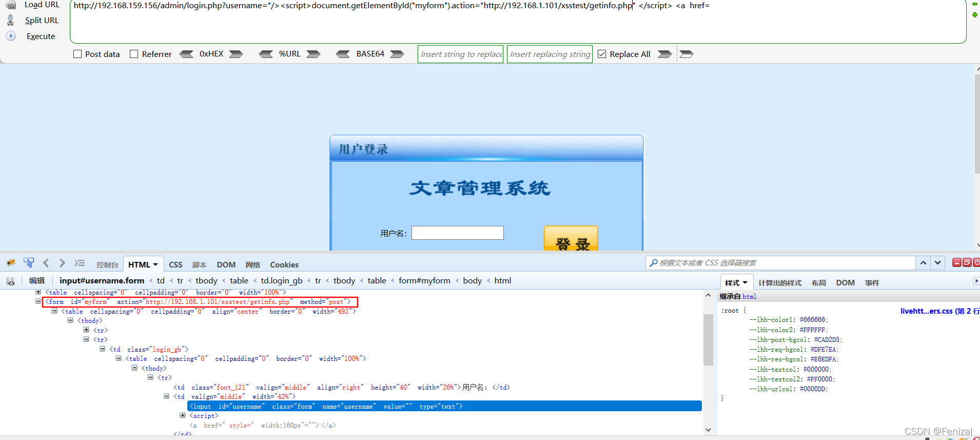The image size is (980, 440).
Task: Click the last arrow icon in HackBar row
Action: click(687, 54)
